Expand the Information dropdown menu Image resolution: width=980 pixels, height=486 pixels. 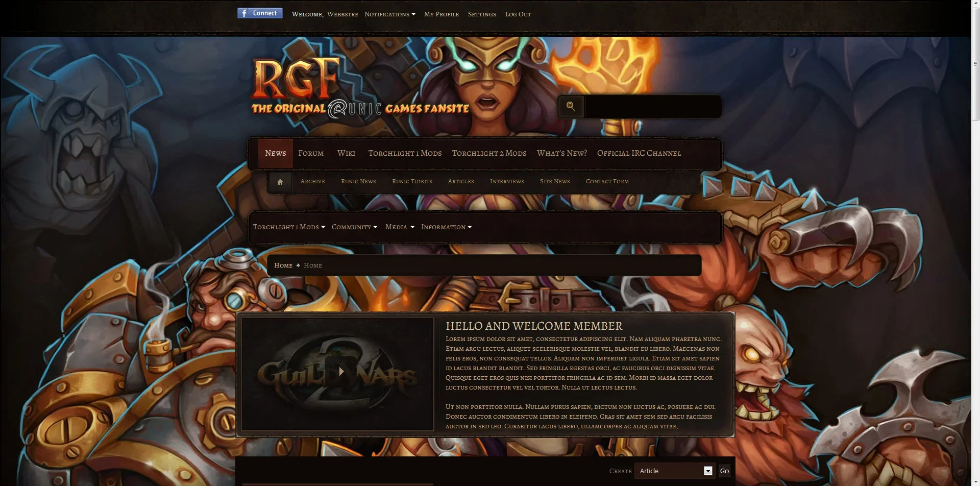point(446,227)
